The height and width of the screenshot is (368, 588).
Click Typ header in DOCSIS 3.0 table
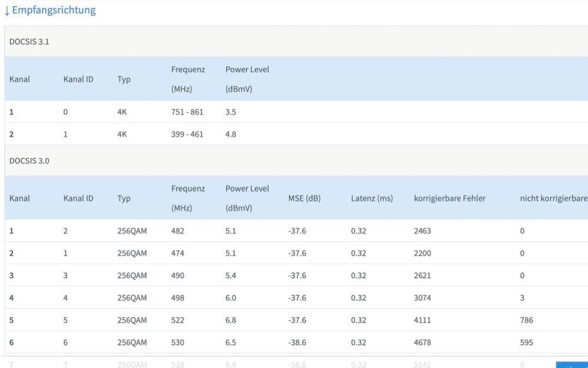point(124,198)
